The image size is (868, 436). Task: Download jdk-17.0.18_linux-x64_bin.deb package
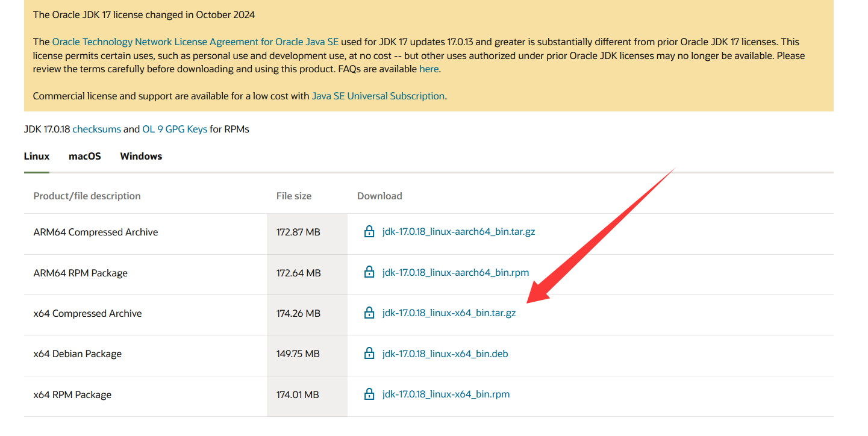click(x=445, y=354)
